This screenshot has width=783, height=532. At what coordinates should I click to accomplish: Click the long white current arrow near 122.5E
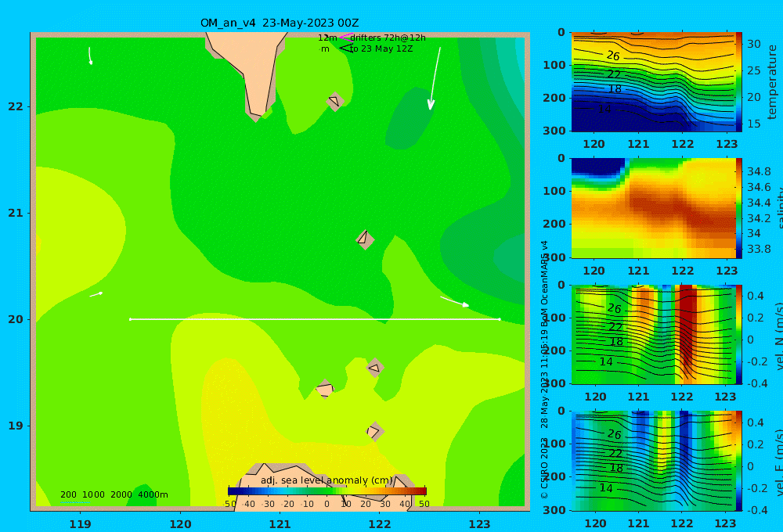tap(434, 78)
